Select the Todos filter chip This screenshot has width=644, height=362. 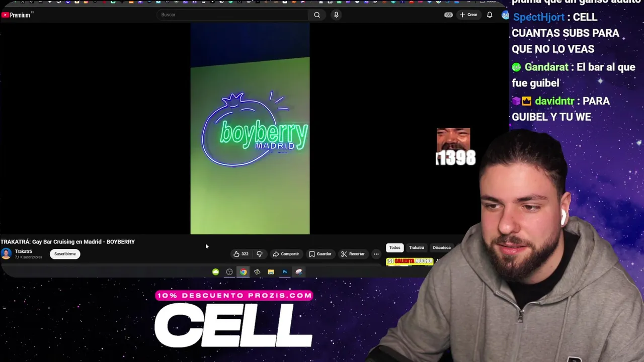pyautogui.click(x=394, y=247)
